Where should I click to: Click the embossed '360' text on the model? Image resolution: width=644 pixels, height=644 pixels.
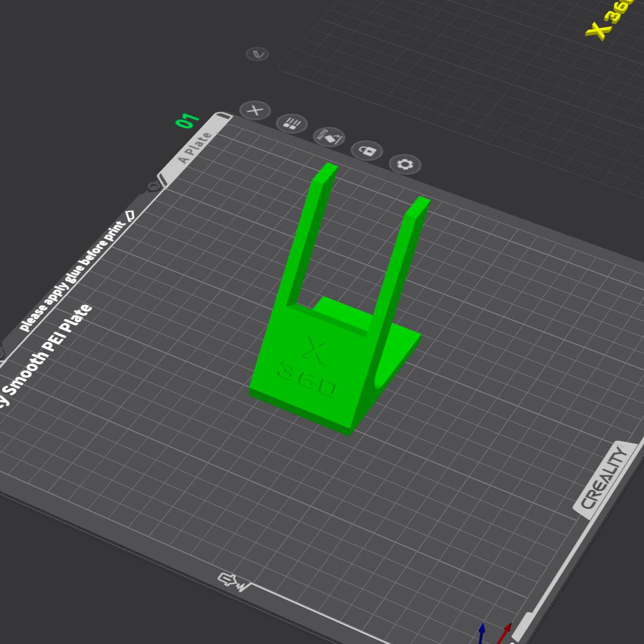(x=307, y=379)
